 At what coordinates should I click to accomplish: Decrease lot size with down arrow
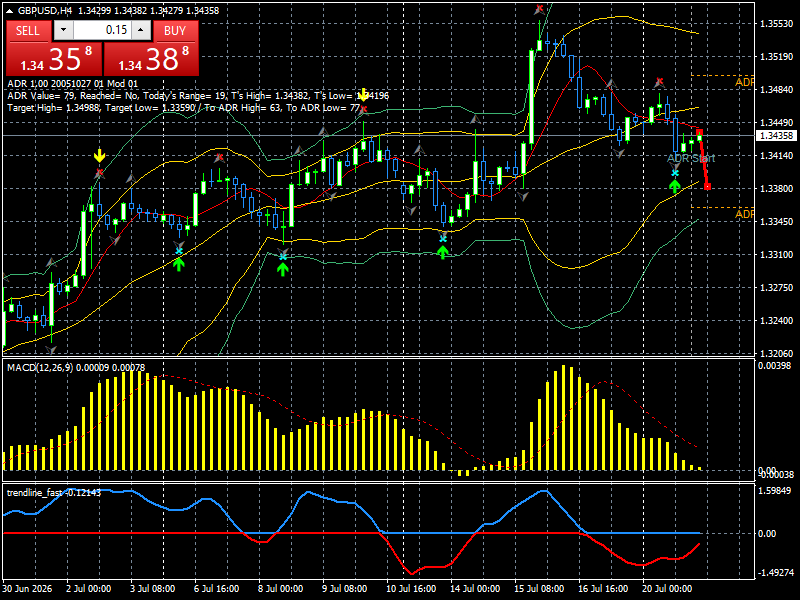[63, 30]
